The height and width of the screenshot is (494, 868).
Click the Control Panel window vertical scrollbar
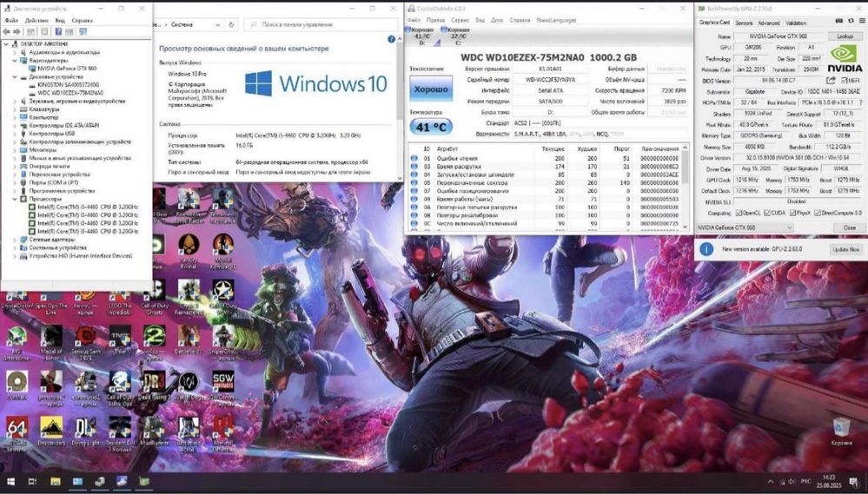399,109
